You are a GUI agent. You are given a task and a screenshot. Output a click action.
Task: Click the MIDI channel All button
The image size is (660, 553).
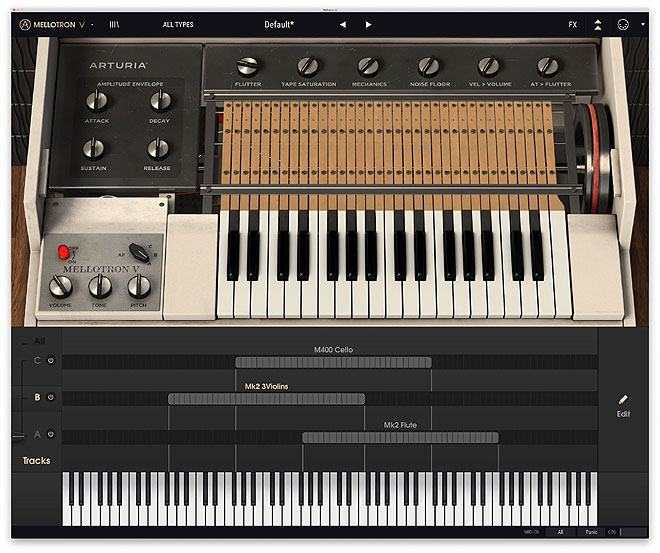561,533
